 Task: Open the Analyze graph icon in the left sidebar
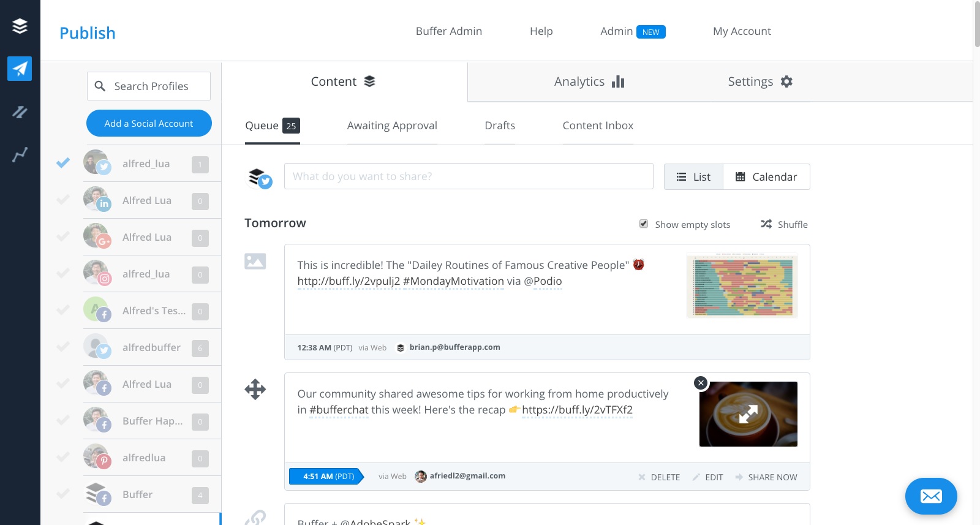20,154
